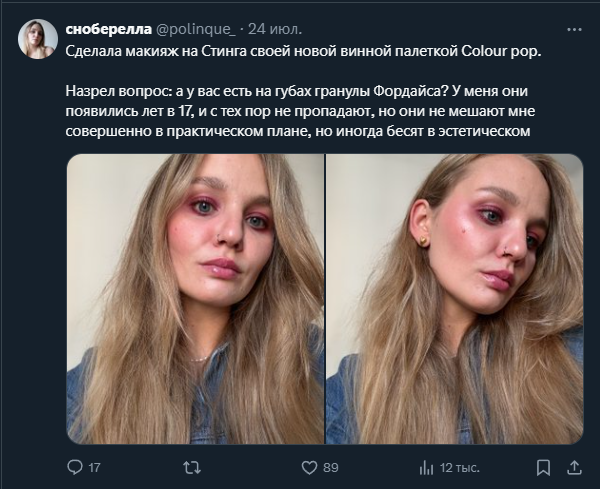Bookmark this tweet
Viewport: 600px width, 489px height.
point(543,467)
